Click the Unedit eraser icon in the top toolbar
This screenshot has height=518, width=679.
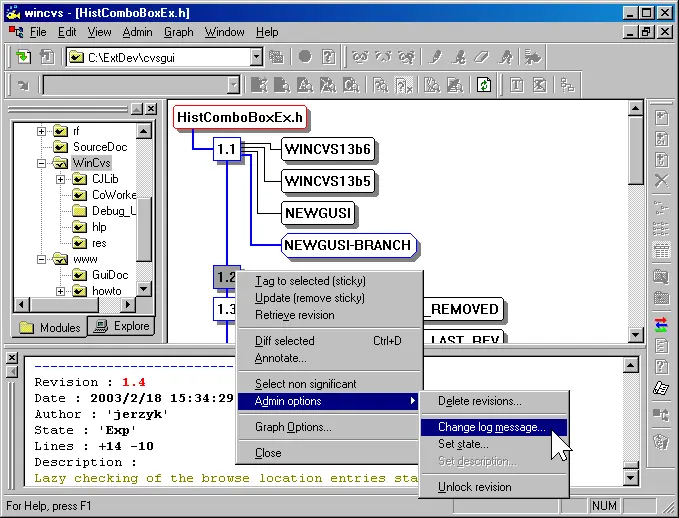pyautogui.click(x=481, y=57)
